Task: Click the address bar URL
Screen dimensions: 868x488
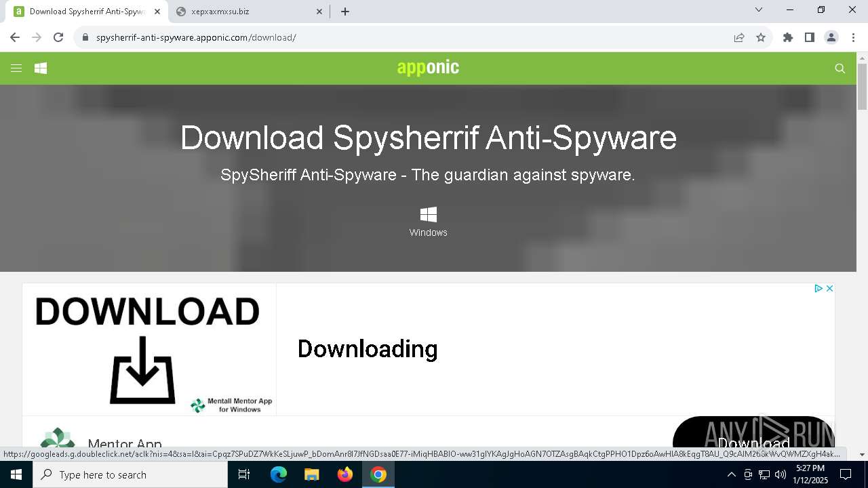Action: (x=196, y=37)
